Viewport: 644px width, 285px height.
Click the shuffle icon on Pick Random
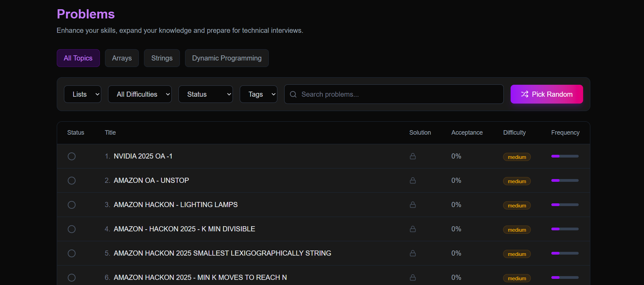point(525,94)
